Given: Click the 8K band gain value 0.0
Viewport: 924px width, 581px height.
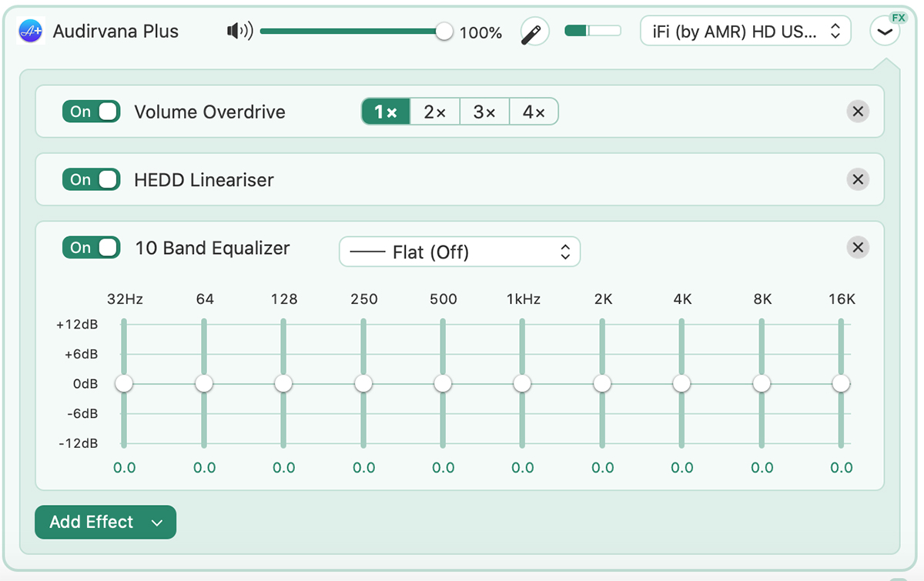Looking at the screenshot, I should pyautogui.click(x=762, y=467).
